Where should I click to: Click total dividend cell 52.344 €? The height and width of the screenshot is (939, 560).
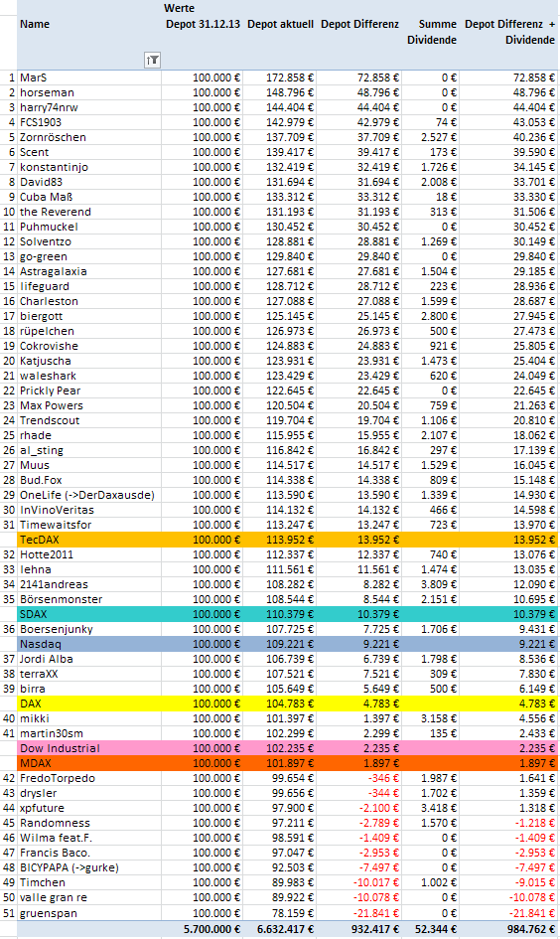point(436,929)
